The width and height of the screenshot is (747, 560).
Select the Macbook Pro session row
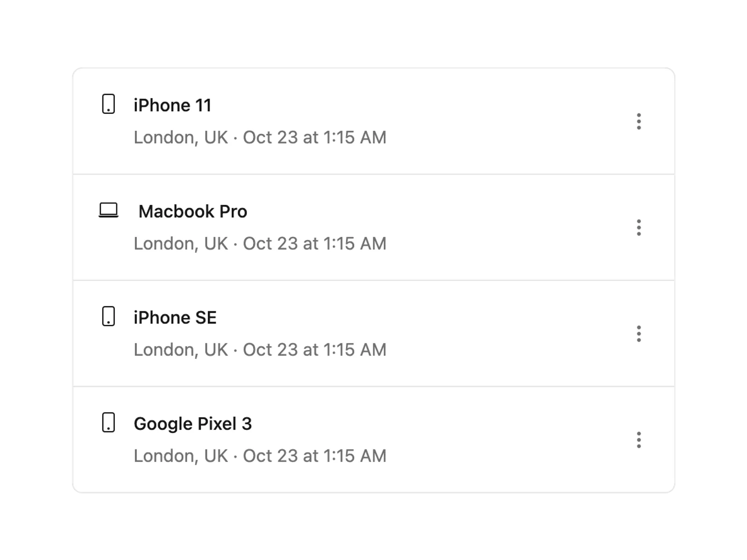[x=373, y=228]
